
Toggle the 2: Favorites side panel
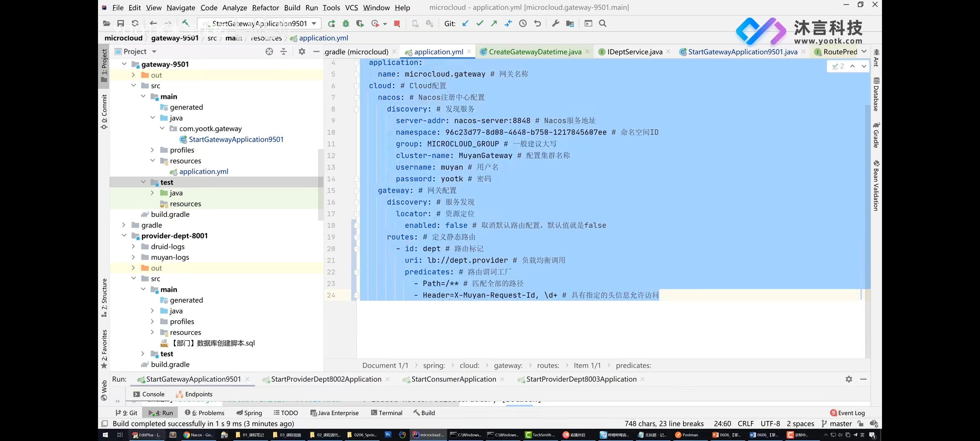click(105, 349)
